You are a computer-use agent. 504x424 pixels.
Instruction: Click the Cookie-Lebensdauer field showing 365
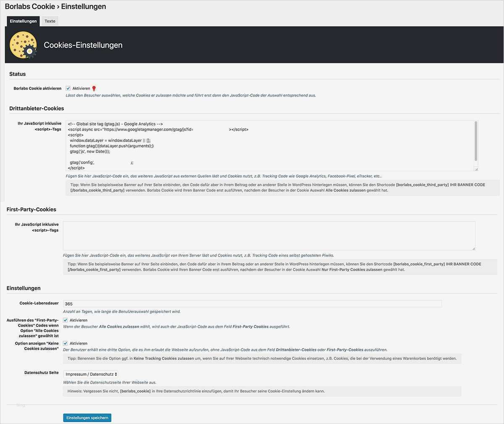click(252, 304)
